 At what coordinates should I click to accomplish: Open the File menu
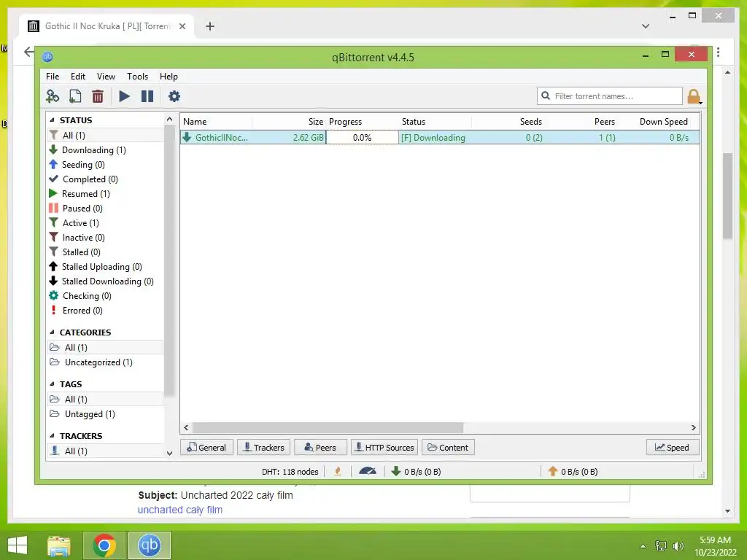coord(53,76)
